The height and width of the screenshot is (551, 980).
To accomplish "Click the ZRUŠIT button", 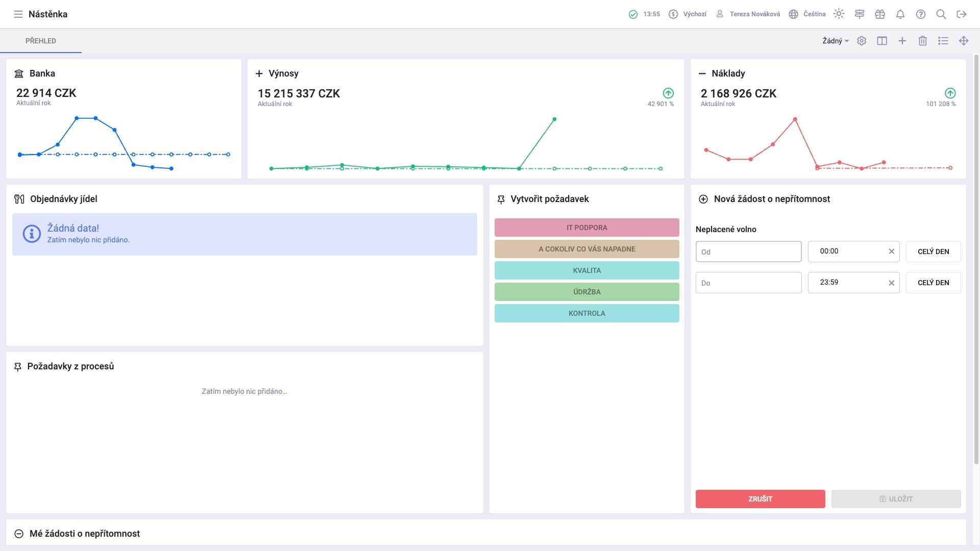I will [761, 499].
